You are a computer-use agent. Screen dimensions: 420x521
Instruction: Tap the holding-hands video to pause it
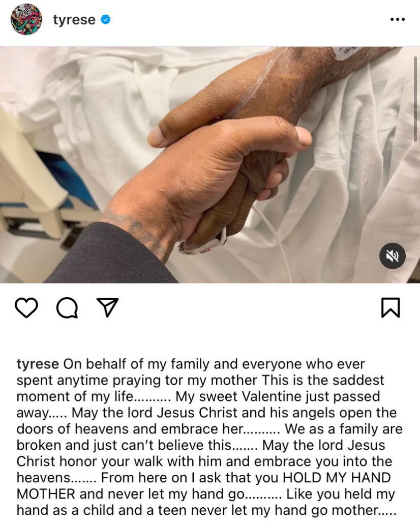[x=210, y=165]
